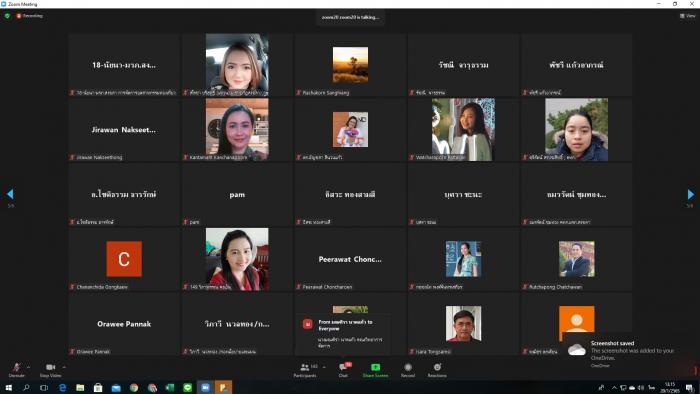Click the red Recording indicator
700x394 pixels.
tap(29, 16)
